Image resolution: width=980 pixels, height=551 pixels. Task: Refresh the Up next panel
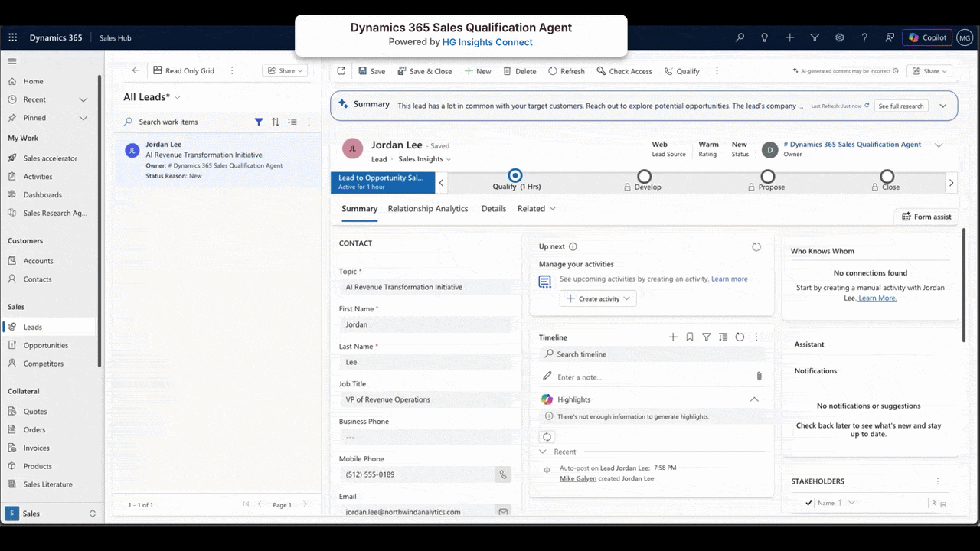click(x=756, y=246)
